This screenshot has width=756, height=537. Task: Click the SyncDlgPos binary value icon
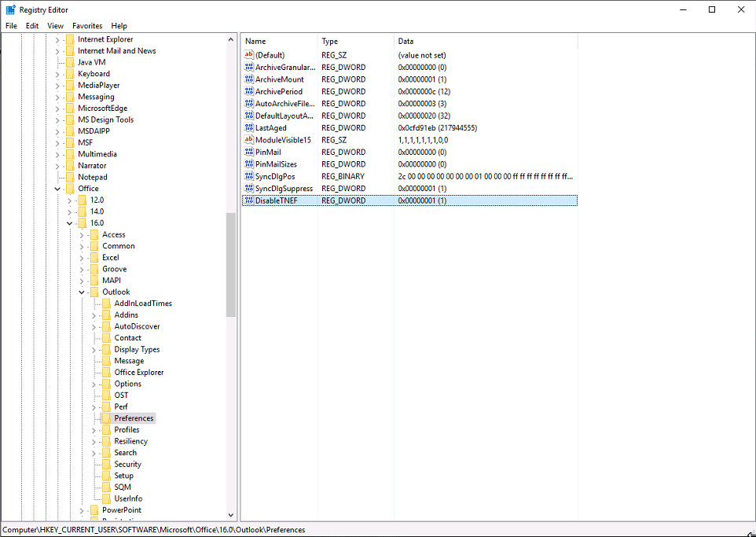(x=249, y=176)
